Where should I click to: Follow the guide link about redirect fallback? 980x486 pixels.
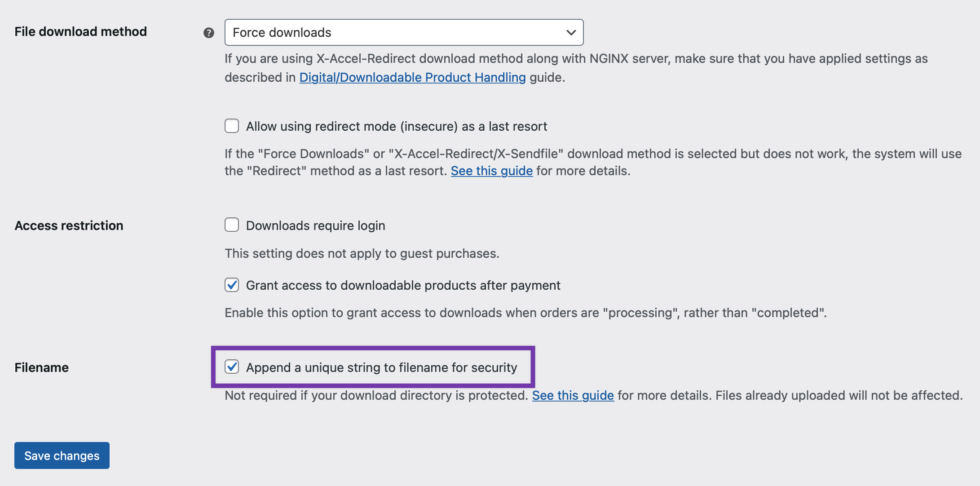tap(491, 171)
